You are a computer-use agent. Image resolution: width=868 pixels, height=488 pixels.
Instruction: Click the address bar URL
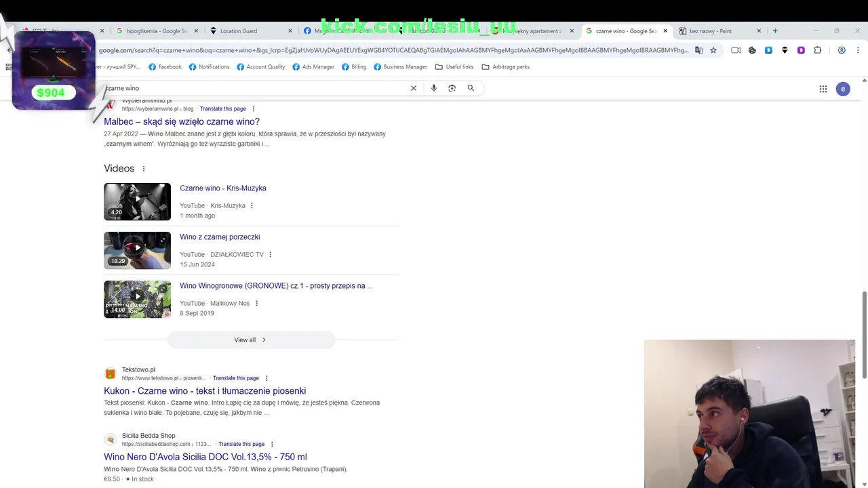[393, 50]
